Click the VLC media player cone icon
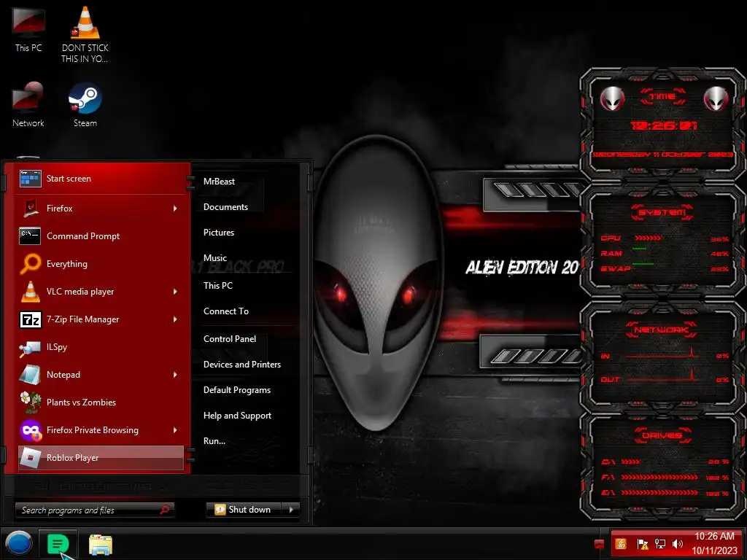Screen dimensions: 747x560 point(31,292)
